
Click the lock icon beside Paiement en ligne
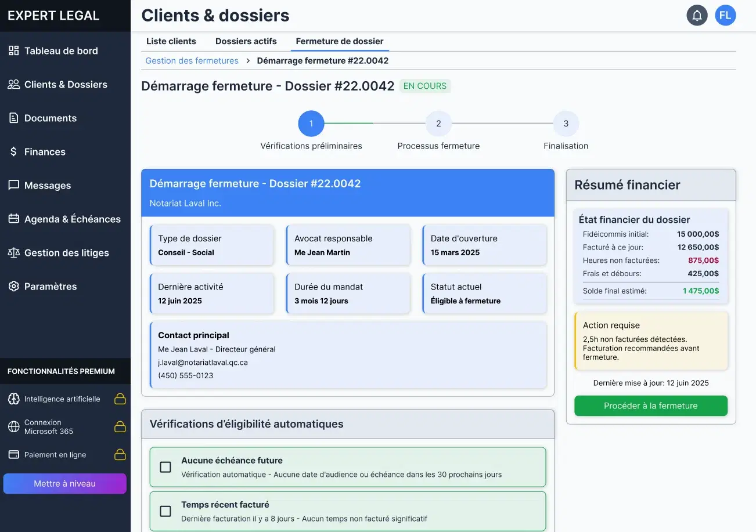click(120, 455)
